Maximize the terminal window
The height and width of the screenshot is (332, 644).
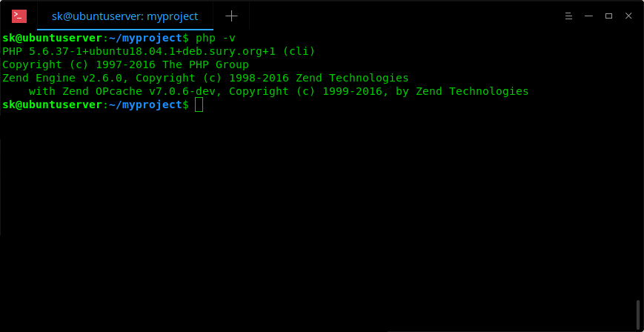click(x=608, y=16)
